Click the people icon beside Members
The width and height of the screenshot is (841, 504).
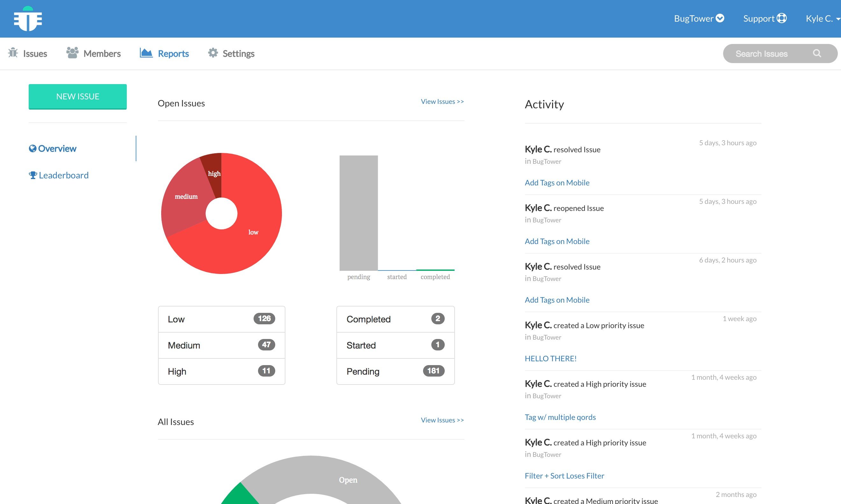click(x=72, y=53)
